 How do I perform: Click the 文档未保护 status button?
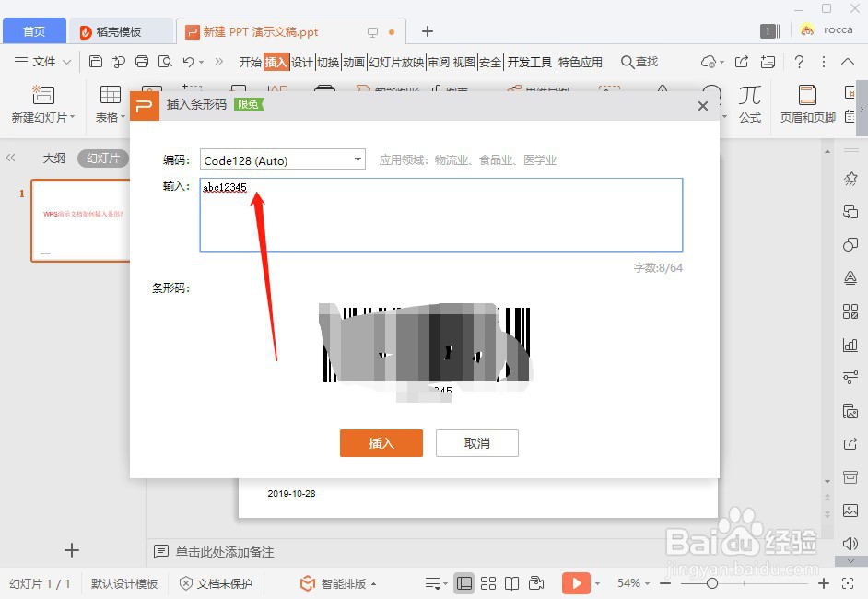pos(216,583)
